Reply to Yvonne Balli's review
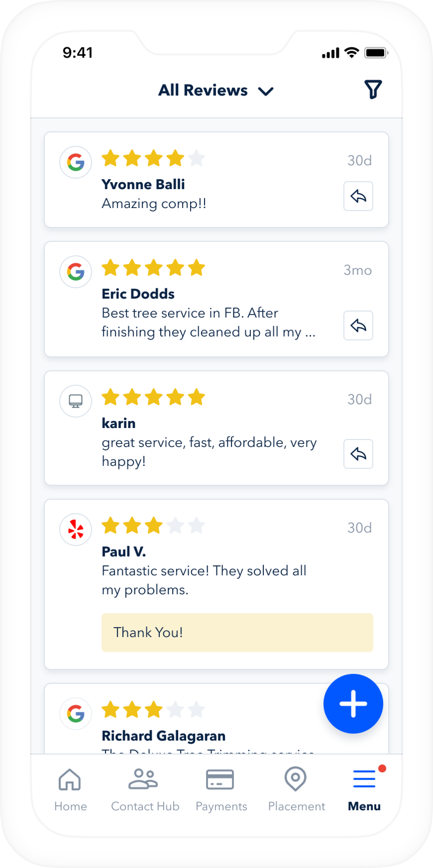The image size is (433, 868). point(358,196)
